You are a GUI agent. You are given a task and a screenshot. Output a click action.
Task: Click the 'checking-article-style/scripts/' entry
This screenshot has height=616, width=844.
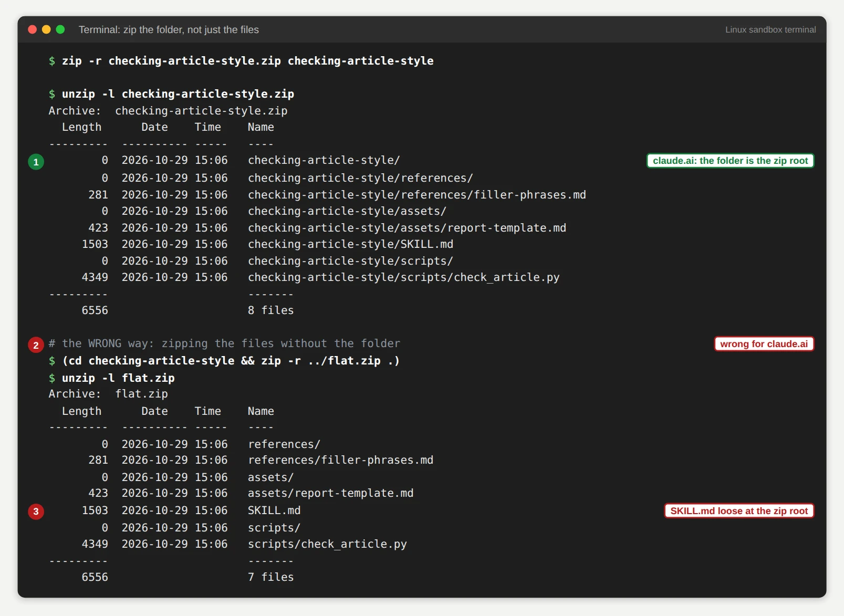pos(350,261)
